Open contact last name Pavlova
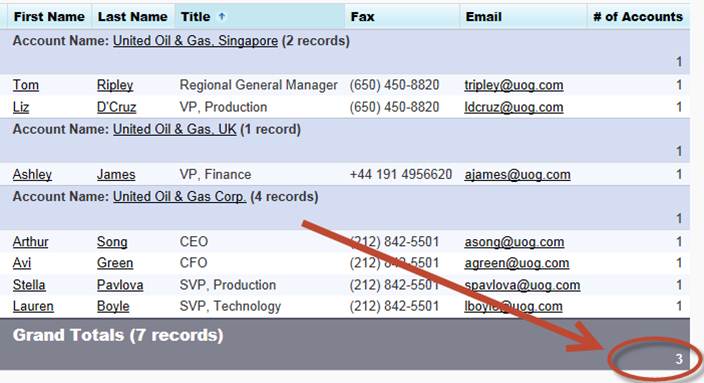Image resolution: width=704 pixels, height=383 pixels. [120, 285]
